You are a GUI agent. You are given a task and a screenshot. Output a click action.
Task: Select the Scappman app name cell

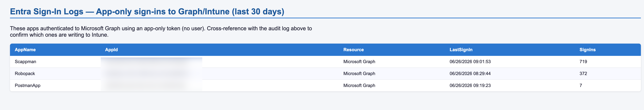(x=25, y=62)
